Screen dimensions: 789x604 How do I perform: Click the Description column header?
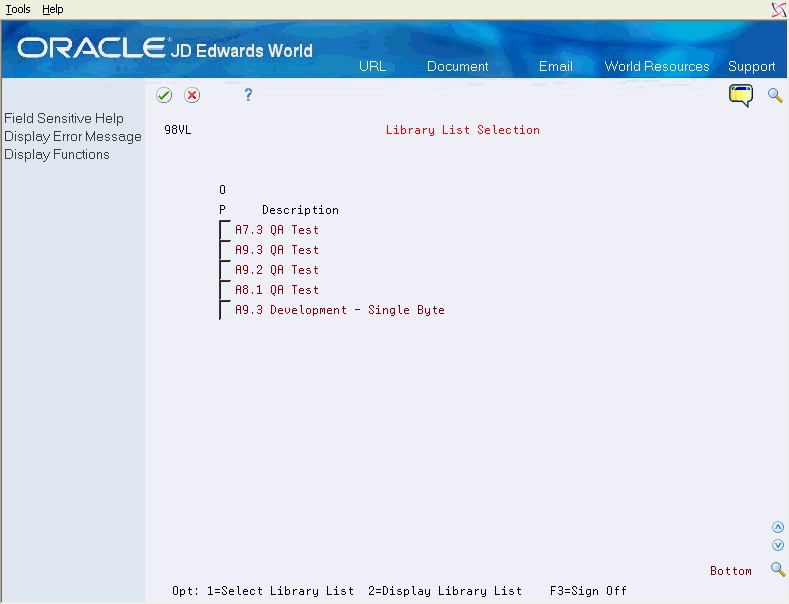[300, 210]
